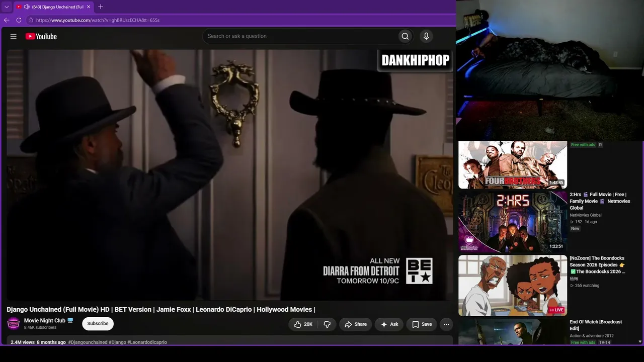
Task: Click the '8.46K subscribers' text
Action: (40, 328)
